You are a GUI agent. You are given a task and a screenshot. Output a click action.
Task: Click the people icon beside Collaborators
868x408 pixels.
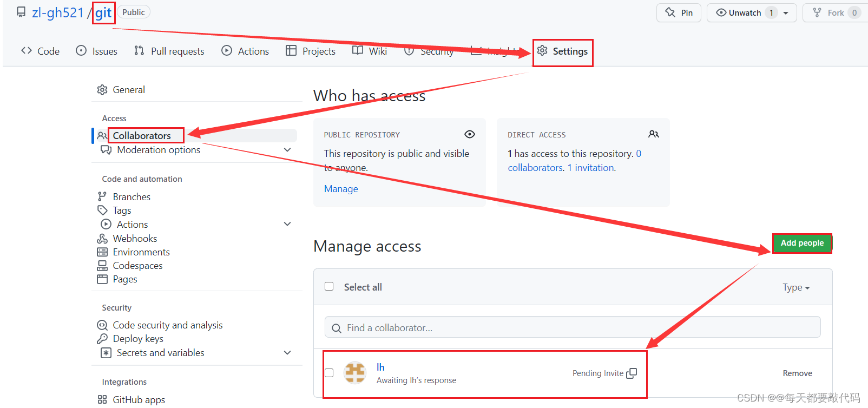102,136
